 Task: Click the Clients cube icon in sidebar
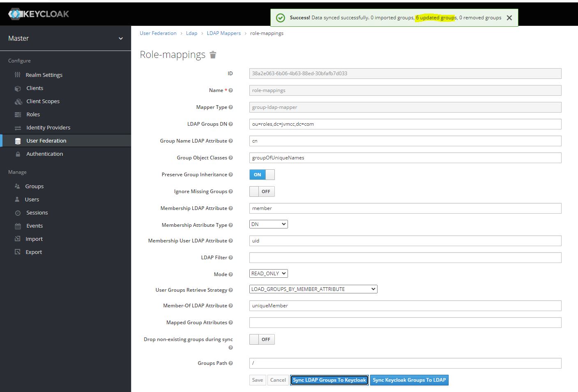[17, 88]
